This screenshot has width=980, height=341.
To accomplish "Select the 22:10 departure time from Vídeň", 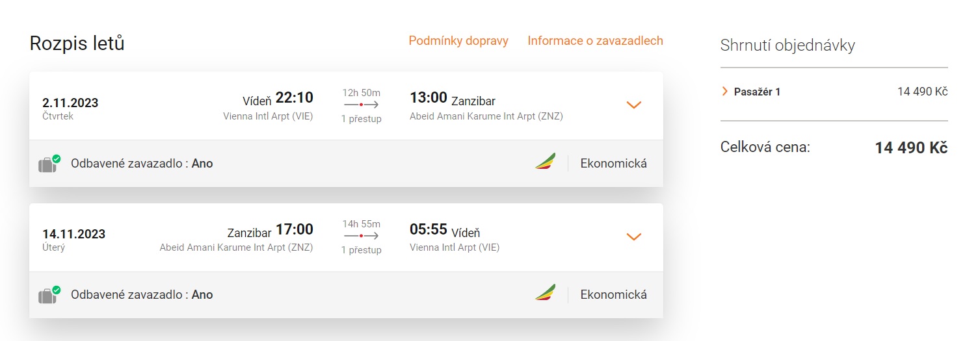I will [x=294, y=98].
